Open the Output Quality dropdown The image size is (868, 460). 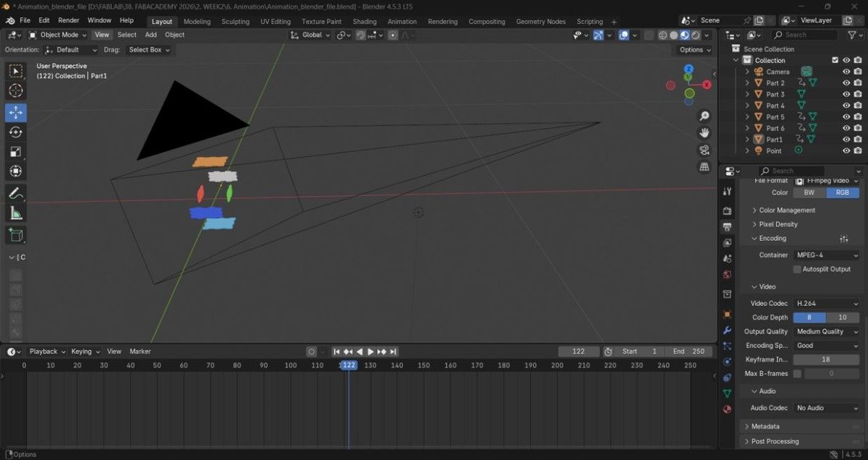point(827,331)
